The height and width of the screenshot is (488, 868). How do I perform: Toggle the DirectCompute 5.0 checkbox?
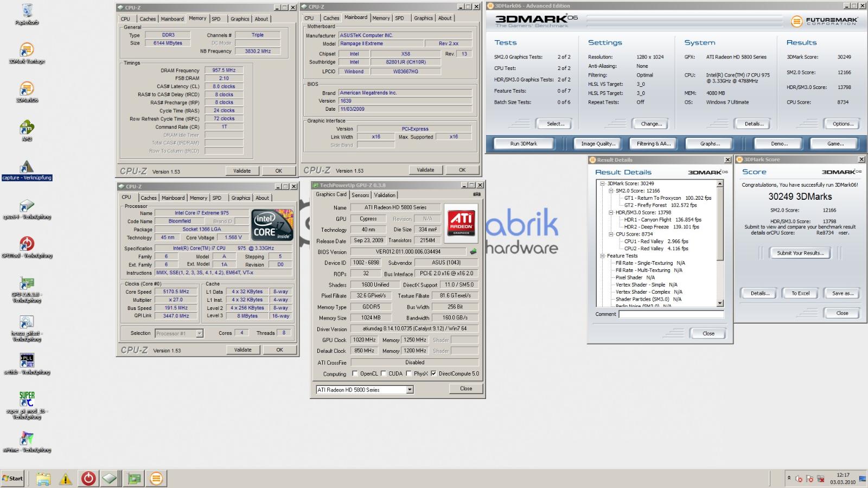433,373
